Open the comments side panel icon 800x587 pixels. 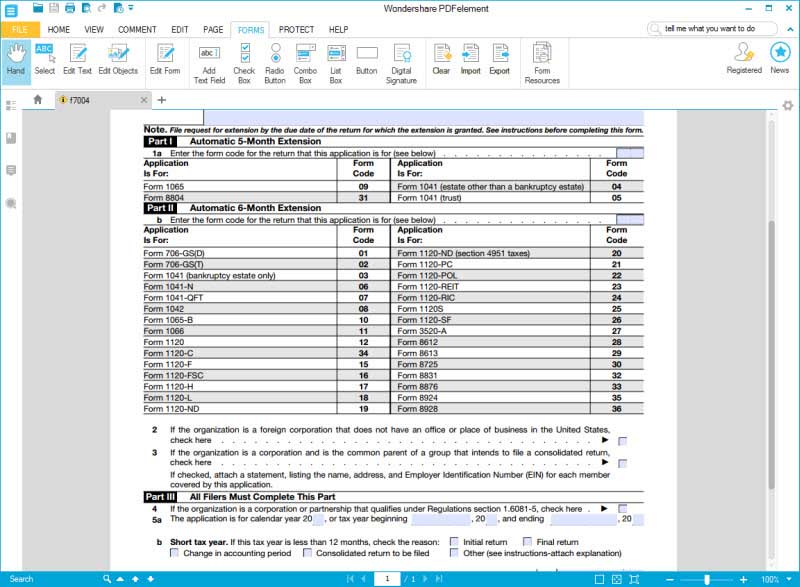[x=11, y=170]
